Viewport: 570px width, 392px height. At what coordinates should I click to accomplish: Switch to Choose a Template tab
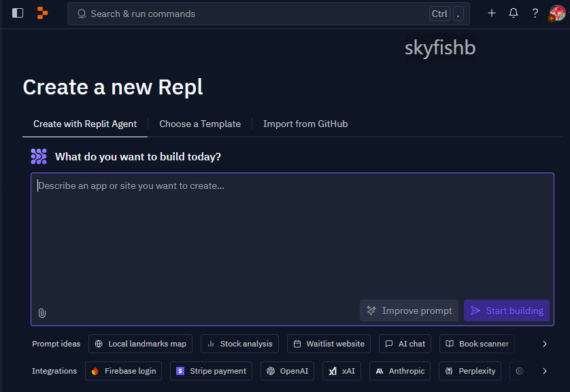pos(200,124)
